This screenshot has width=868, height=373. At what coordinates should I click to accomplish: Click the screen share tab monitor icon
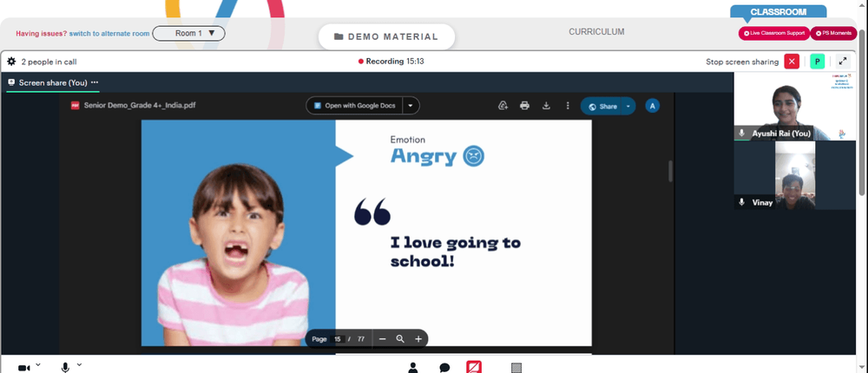click(11, 82)
